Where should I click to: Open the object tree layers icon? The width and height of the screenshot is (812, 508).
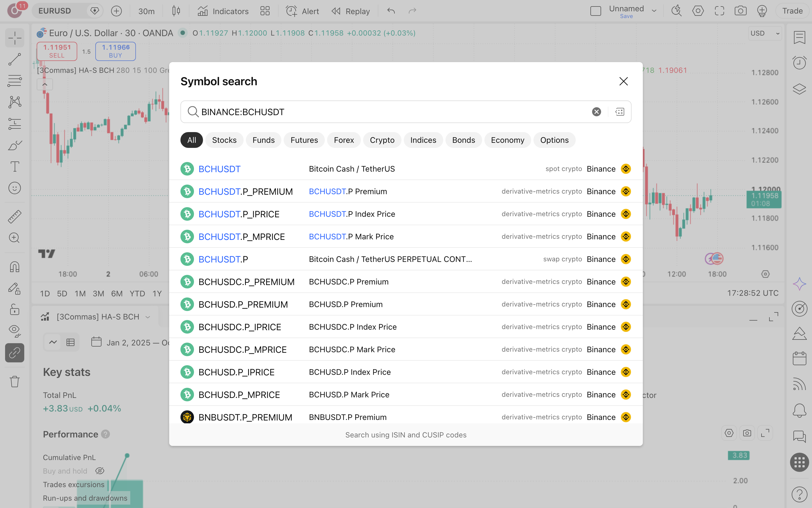click(799, 89)
